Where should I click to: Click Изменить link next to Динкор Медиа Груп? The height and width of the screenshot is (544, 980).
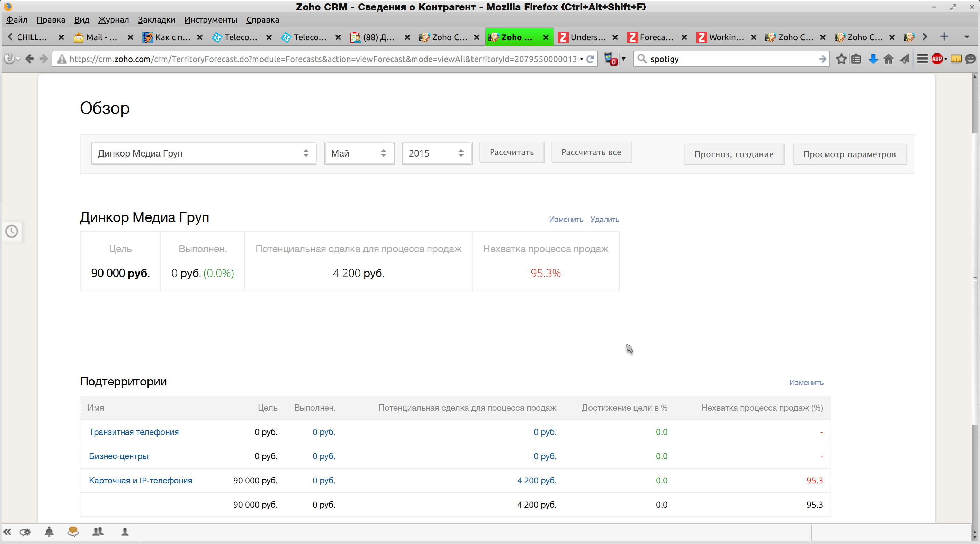[x=566, y=219]
